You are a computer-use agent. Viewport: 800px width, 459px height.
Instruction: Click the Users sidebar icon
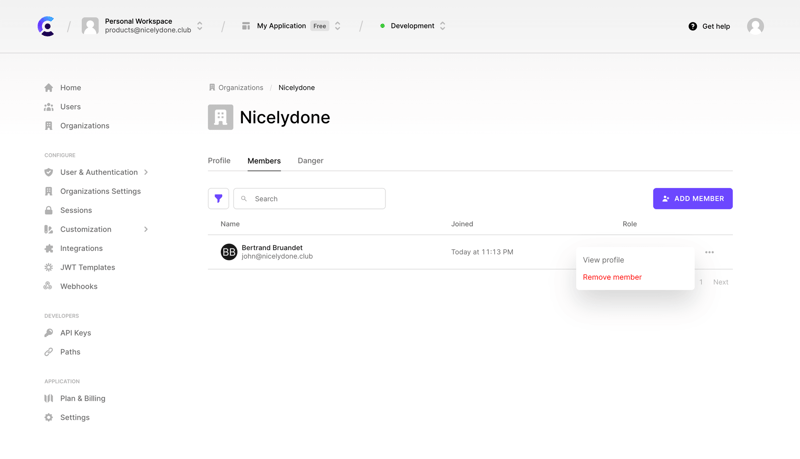[x=48, y=107]
